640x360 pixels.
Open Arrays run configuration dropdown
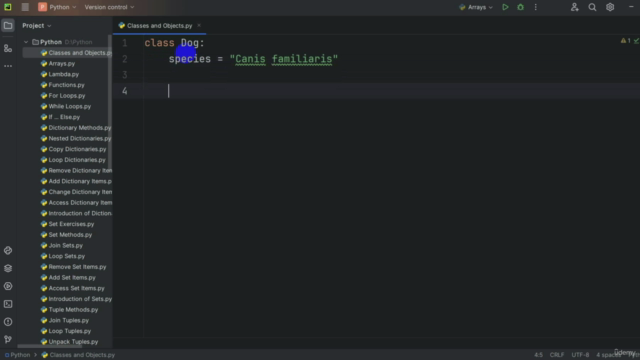coord(476,7)
